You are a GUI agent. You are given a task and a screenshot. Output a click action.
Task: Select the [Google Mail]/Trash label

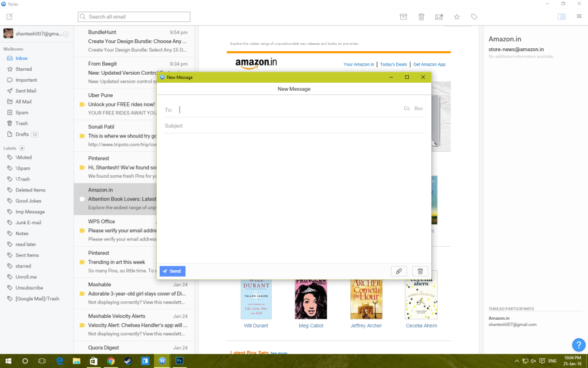[37, 299]
